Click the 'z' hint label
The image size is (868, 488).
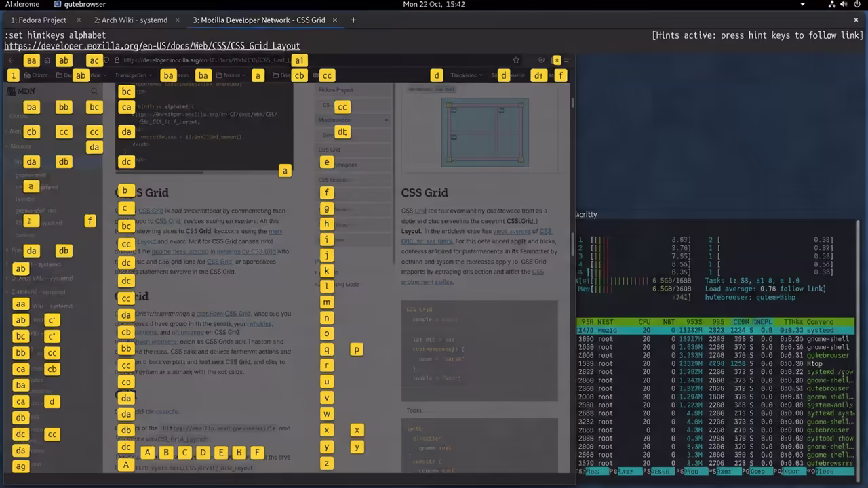click(x=327, y=463)
